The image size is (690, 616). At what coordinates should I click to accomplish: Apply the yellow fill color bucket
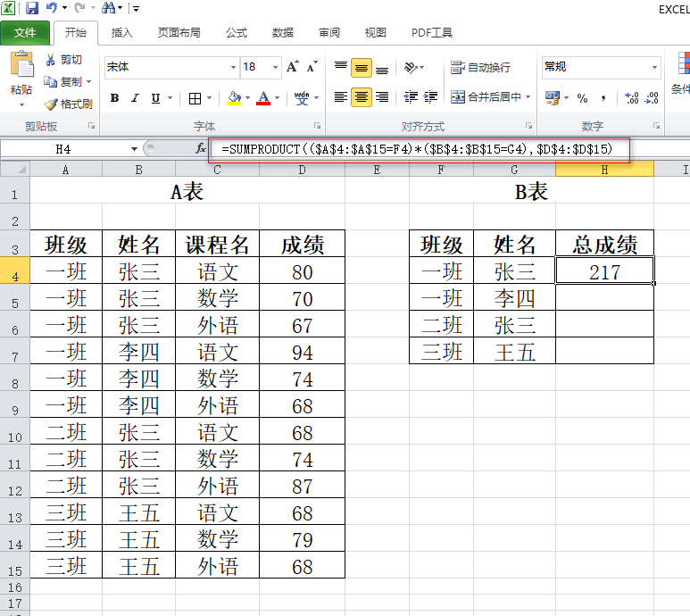[x=234, y=98]
